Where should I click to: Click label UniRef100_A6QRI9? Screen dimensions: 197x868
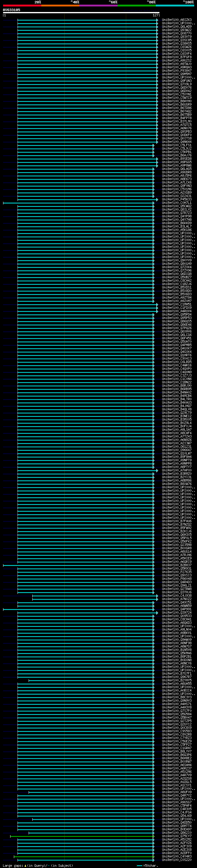[x=176, y=562]
